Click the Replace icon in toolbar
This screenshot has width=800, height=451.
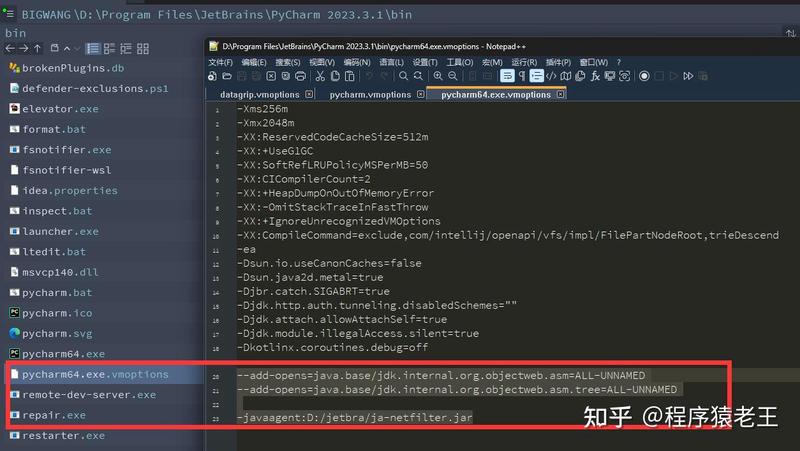[x=418, y=76]
